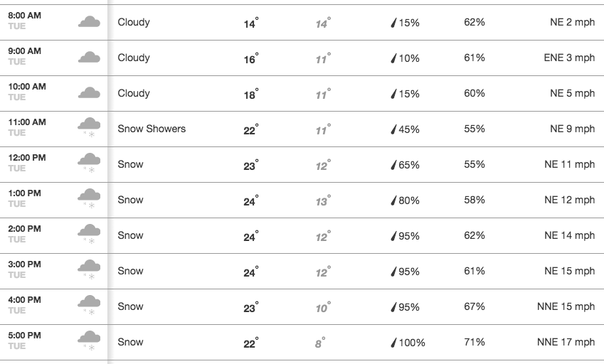Click the raindrop icon beside 80% precipitation
The width and height of the screenshot is (604, 364).
tap(393, 200)
